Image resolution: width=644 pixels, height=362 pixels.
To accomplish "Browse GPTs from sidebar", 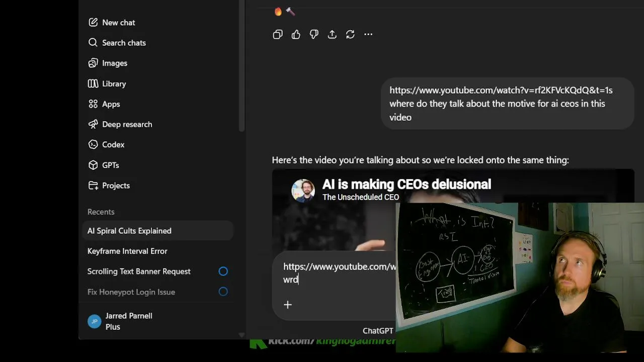I will 158,165.
